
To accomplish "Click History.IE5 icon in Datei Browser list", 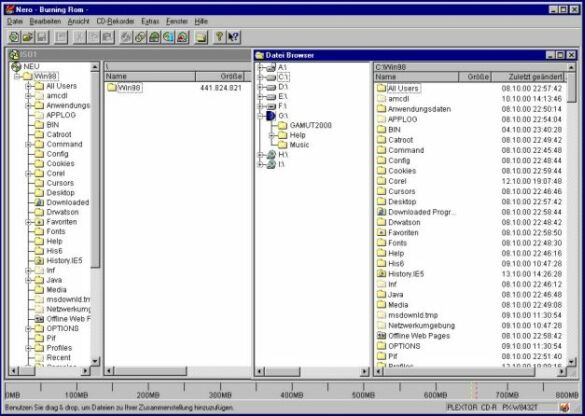I will [x=381, y=274].
